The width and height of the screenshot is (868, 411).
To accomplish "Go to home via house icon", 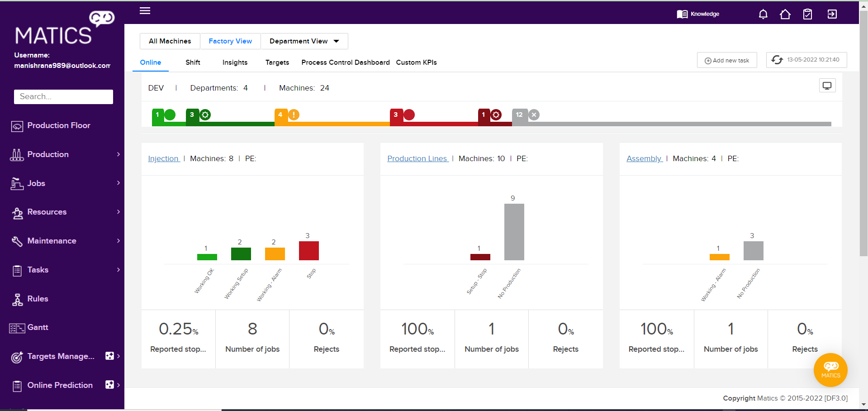I will 785,14.
